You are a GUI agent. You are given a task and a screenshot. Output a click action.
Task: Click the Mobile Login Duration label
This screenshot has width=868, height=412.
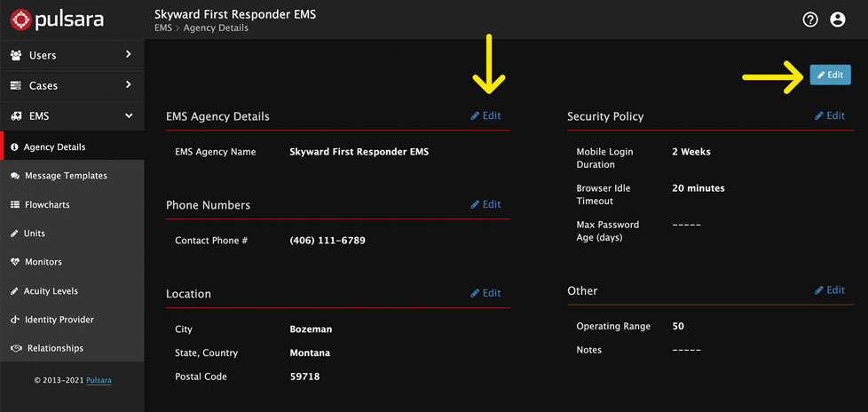[x=604, y=158]
